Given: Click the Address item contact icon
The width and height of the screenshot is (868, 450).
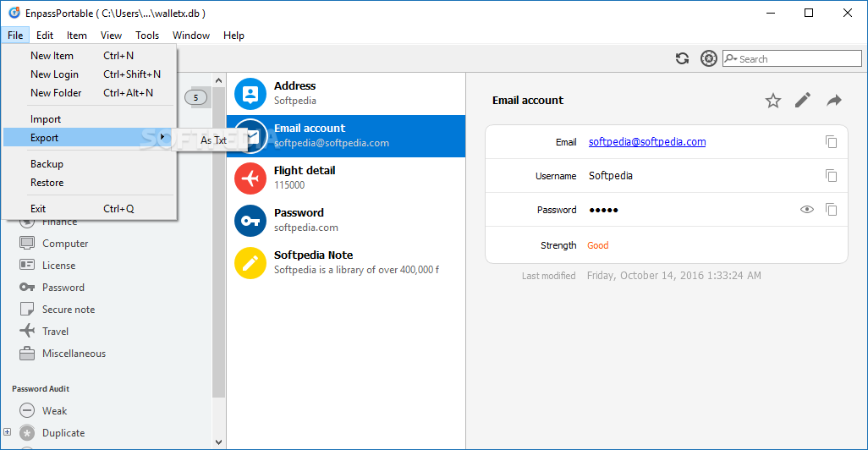Looking at the screenshot, I should (250, 94).
